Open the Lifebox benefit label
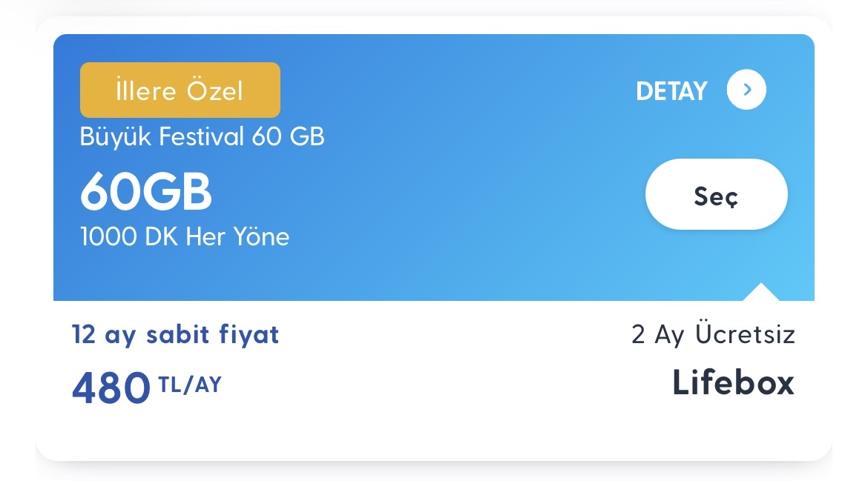Viewport: 868px width, 481px height. (x=734, y=382)
